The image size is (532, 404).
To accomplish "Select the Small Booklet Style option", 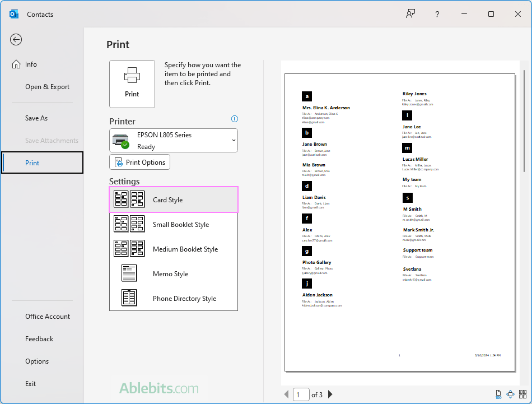I will coord(174,224).
